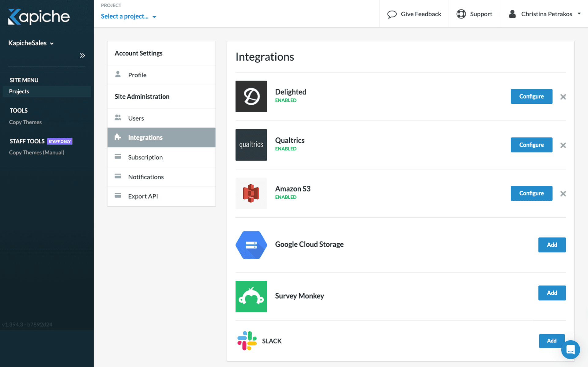This screenshot has height=367, width=588.
Task: Remove the Qualtrics integration with X
Action: coord(563,145)
